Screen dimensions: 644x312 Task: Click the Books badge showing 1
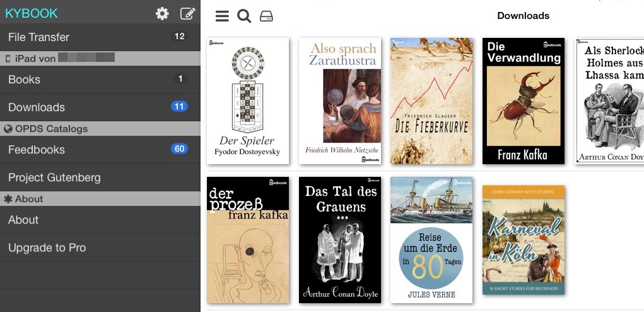tap(180, 78)
